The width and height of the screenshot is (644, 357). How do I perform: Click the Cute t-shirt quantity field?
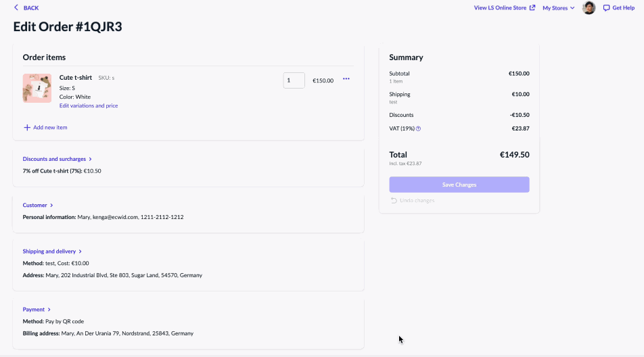(294, 80)
